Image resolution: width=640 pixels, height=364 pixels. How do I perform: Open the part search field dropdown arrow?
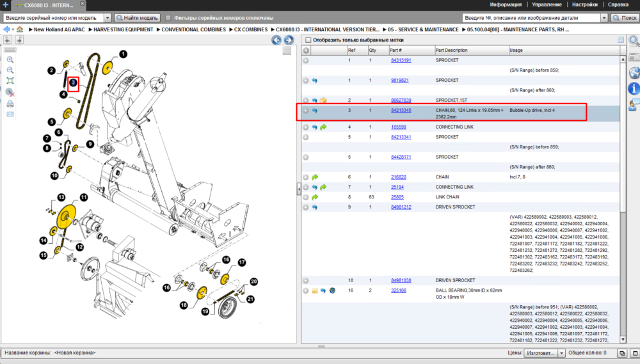click(x=604, y=18)
